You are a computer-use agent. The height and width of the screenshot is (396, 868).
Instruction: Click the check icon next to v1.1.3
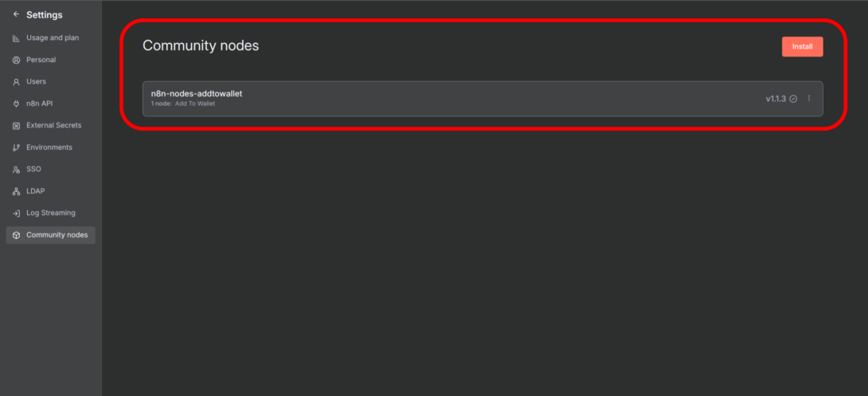(x=793, y=99)
